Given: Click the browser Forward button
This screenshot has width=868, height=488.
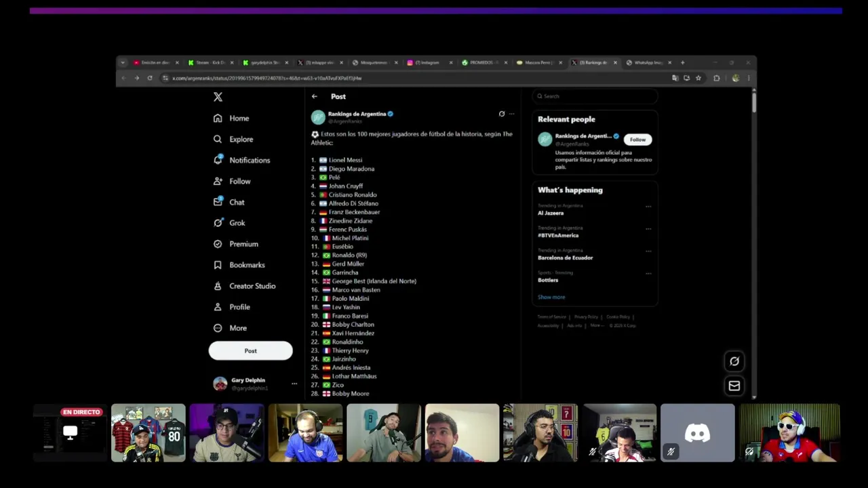Looking at the screenshot, I should click(136, 78).
